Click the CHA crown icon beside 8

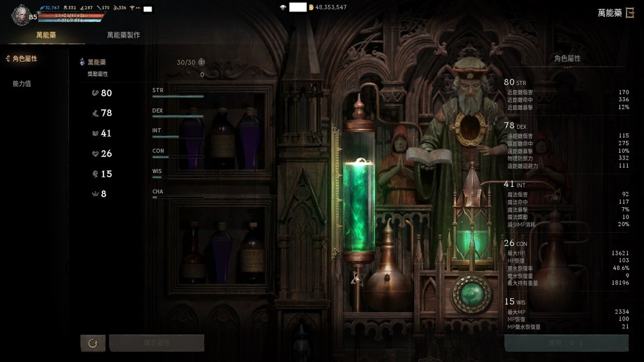point(95,194)
